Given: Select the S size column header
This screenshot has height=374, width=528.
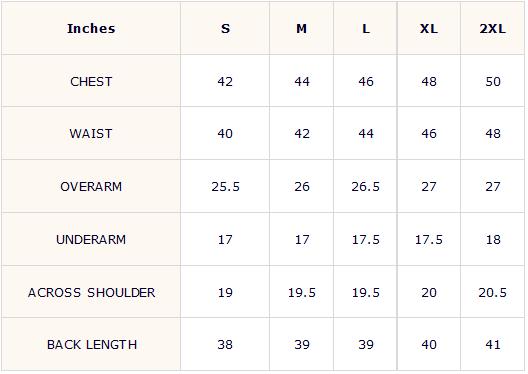Looking at the screenshot, I should point(225,29).
